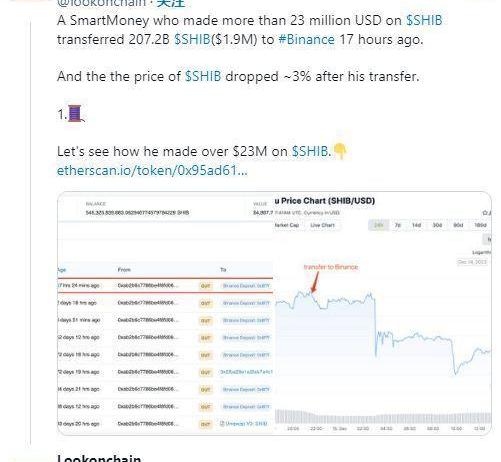The image size is (501, 462).
Task: Follow the account via the 关注 link
Action: coord(171,3)
